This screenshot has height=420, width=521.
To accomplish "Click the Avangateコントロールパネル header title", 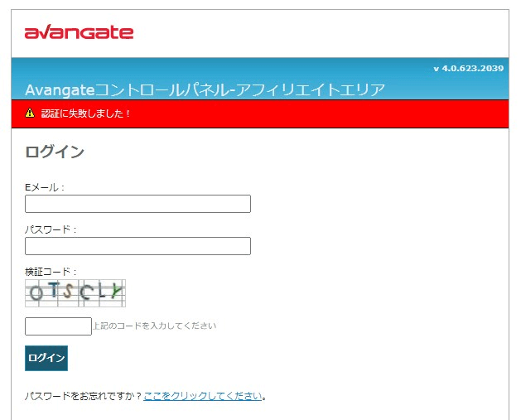I will click(205, 90).
